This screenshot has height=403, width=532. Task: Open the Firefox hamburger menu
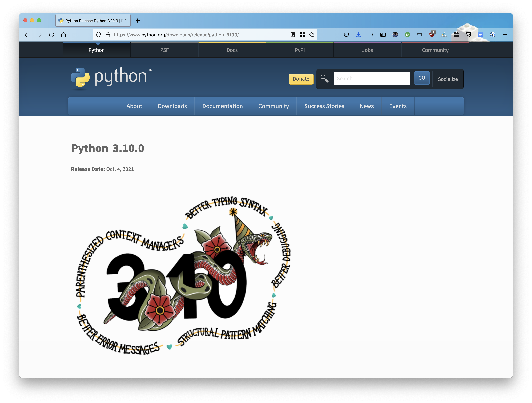coord(505,35)
